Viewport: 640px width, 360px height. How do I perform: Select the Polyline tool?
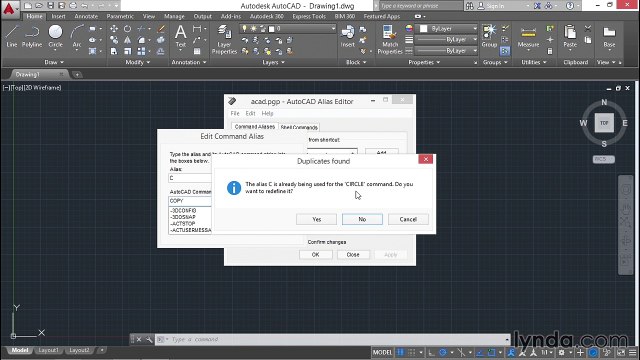click(32, 36)
